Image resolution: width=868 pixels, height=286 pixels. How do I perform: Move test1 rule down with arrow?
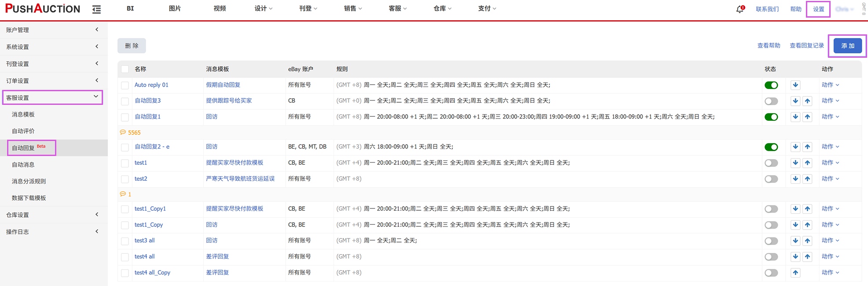coord(795,163)
